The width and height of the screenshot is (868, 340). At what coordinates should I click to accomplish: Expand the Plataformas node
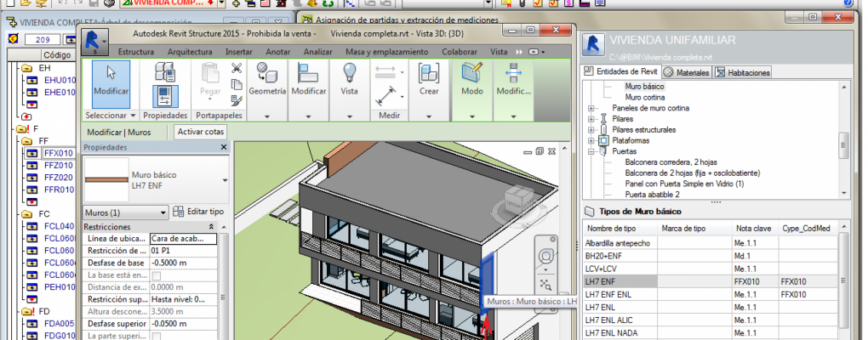[x=591, y=141]
